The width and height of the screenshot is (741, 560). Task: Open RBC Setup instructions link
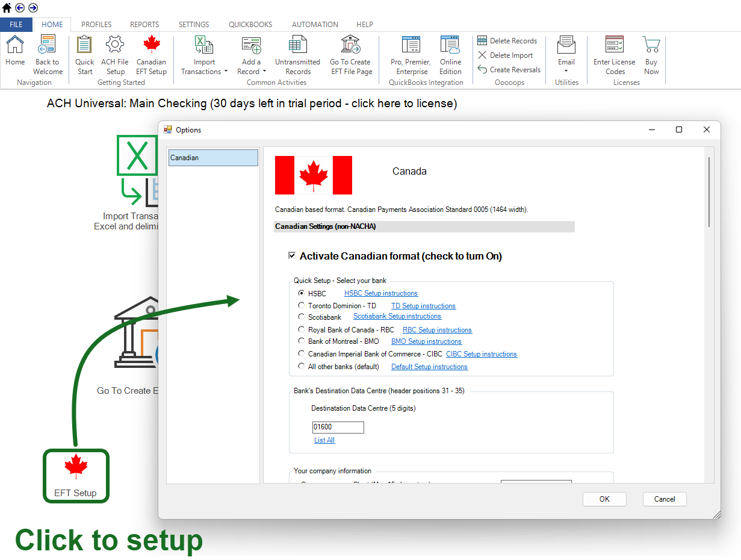coord(437,330)
